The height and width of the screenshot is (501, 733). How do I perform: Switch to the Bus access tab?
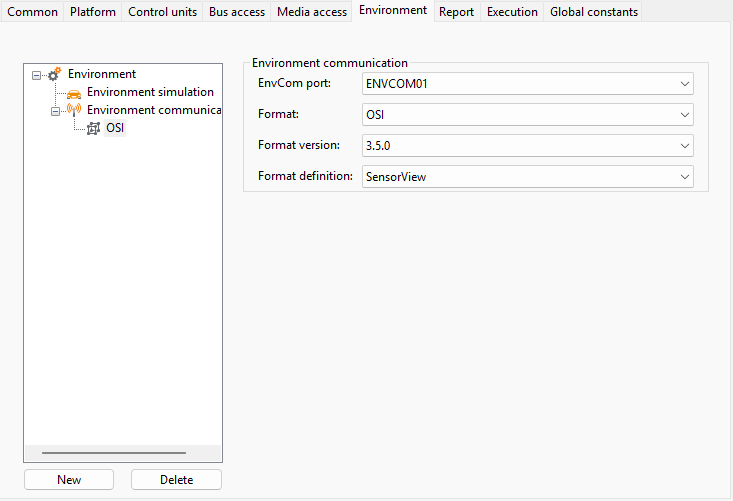pyautogui.click(x=237, y=12)
